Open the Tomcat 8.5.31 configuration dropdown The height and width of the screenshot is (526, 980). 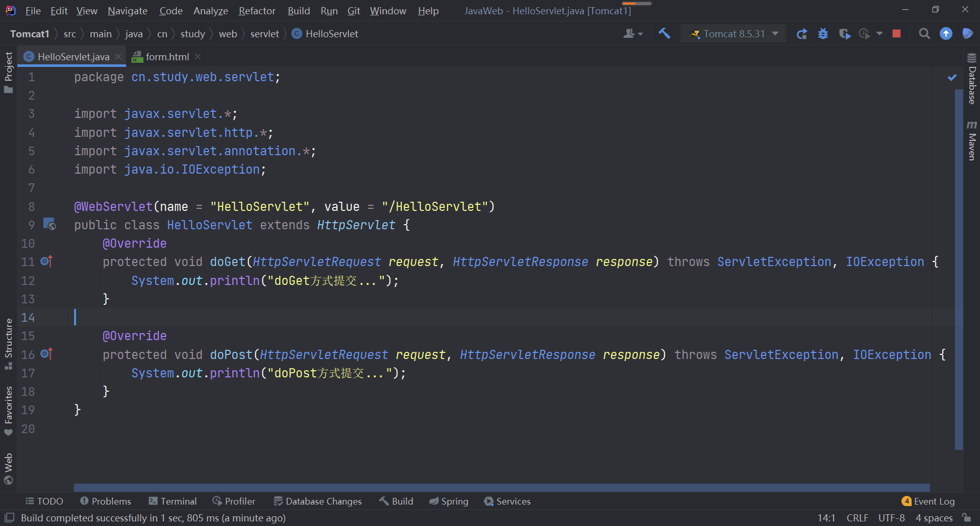click(x=733, y=34)
